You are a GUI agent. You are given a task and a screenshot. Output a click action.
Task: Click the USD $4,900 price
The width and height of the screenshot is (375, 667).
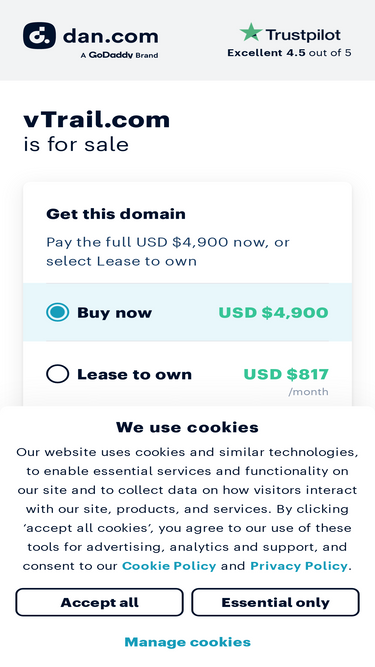click(273, 313)
